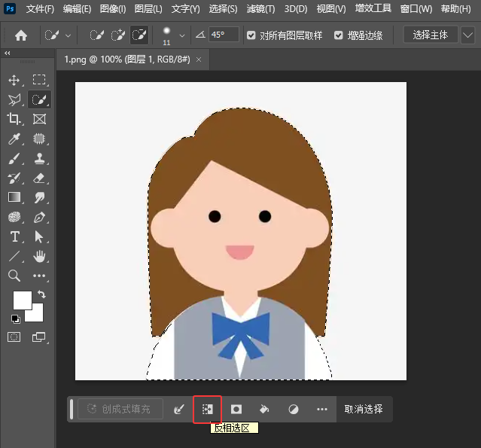This screenshot has height=448, width=481.
Task: Expand the Select Subject options arrow
Action: pyautogui.click(x=468, y=35)
